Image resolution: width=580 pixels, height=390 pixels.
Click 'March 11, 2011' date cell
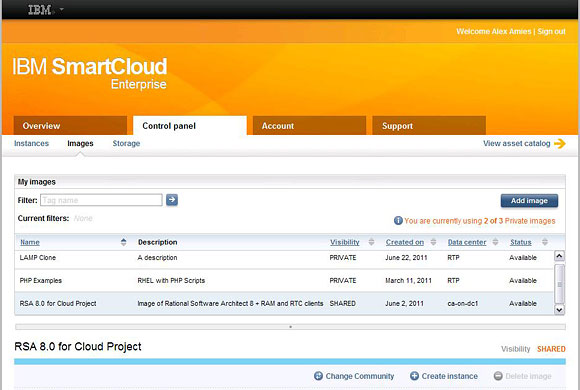[408, 280]
